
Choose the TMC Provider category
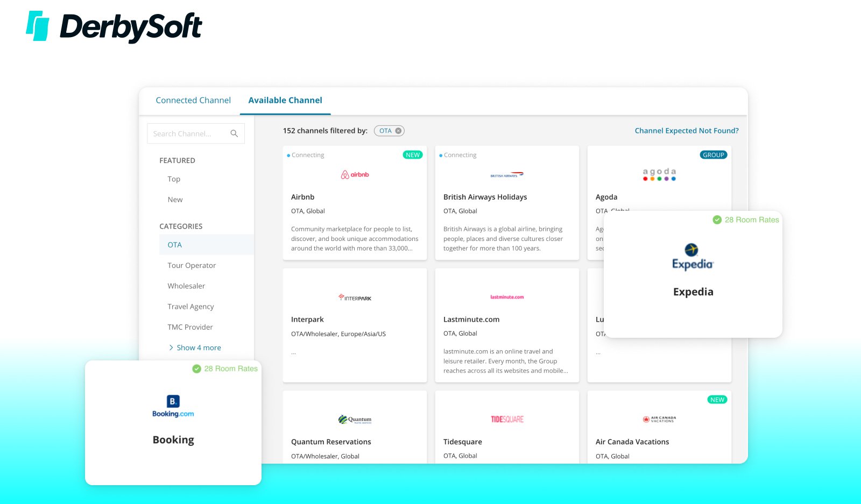pos(190,327)
